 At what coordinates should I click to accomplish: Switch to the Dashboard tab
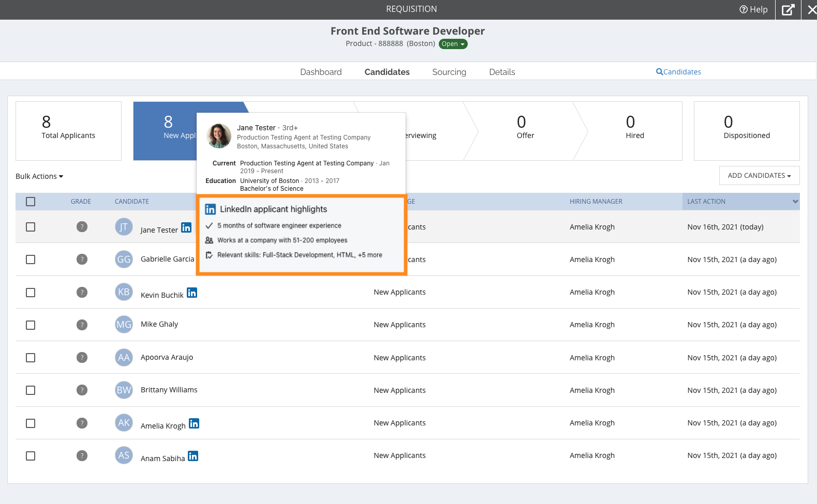(321, 72)
